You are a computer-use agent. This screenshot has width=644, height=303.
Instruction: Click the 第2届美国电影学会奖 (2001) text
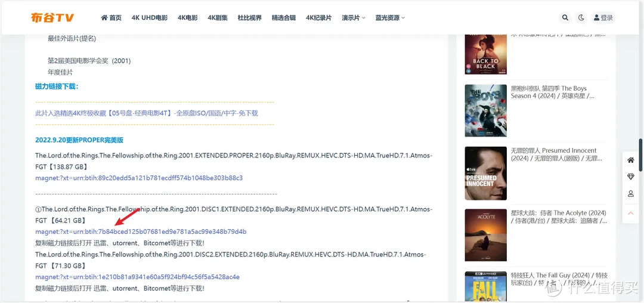pyautogui.click(x=89, y=61)
